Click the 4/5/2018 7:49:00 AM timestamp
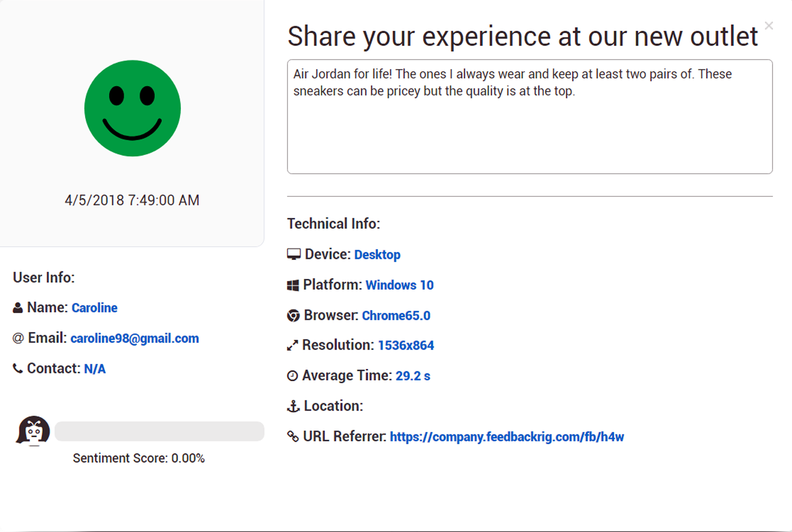792x532 pixels. pyautogui.click(x=132, y=200)
